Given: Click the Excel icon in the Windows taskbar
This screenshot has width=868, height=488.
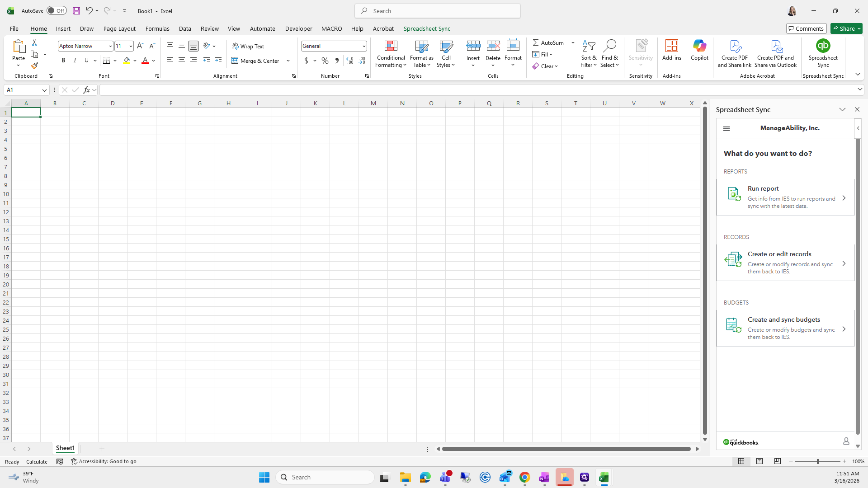Looking at the screenshot, I should pos(604,477).
